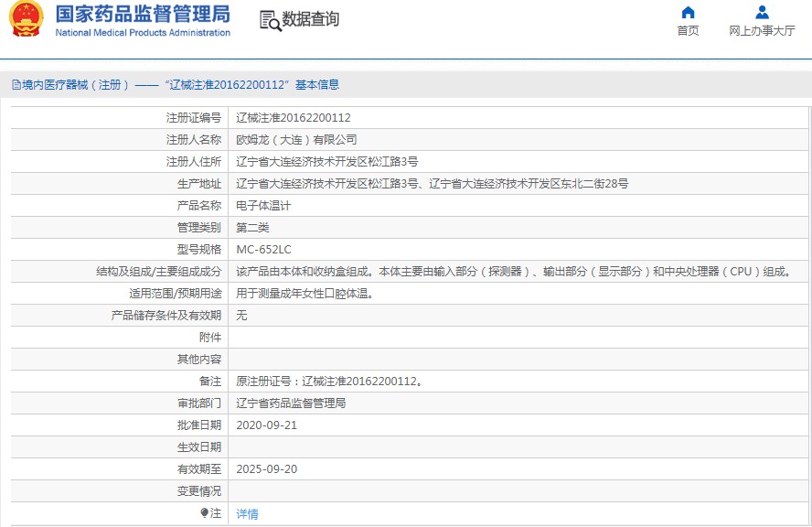The width and height of the screenshot is (812, 527).
Task: Click the national emblem logo
Action: click(x=26, y=18)
